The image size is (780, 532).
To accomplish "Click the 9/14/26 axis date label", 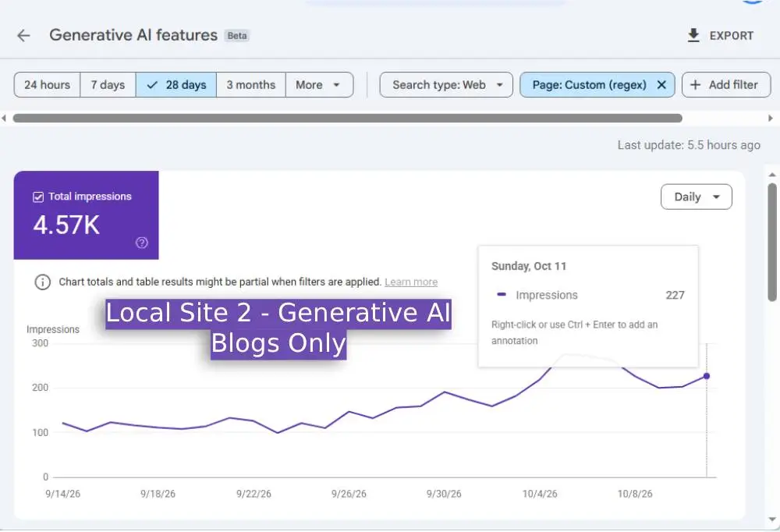I will [62, 494].
